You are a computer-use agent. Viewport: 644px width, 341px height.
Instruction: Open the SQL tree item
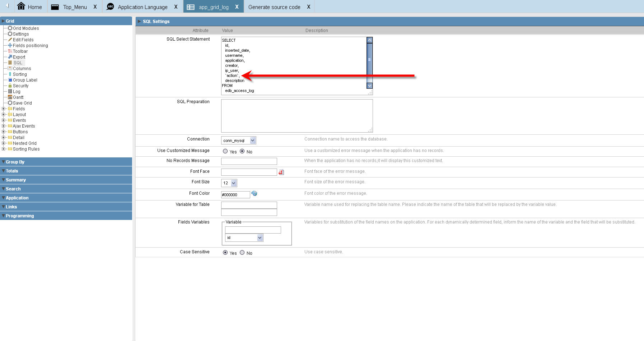coord(18,63)
